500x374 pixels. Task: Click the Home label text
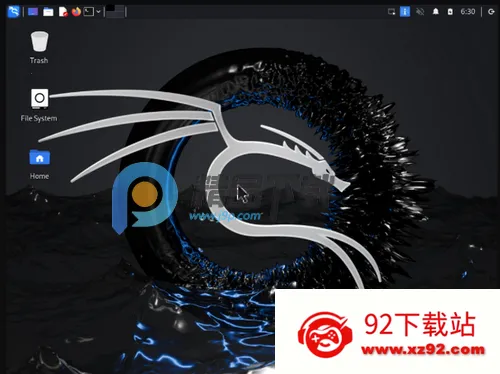coord(39,176)
